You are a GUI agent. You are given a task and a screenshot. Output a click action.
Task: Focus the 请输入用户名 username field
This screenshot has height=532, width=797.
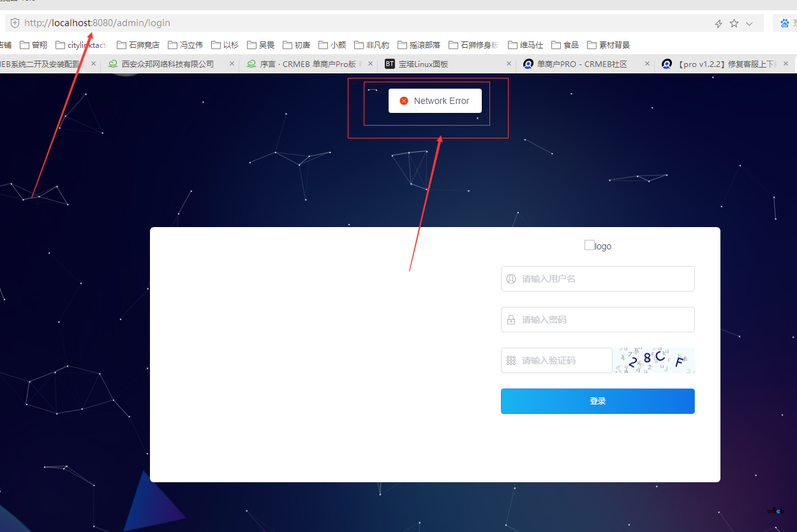tap(598, 279)
